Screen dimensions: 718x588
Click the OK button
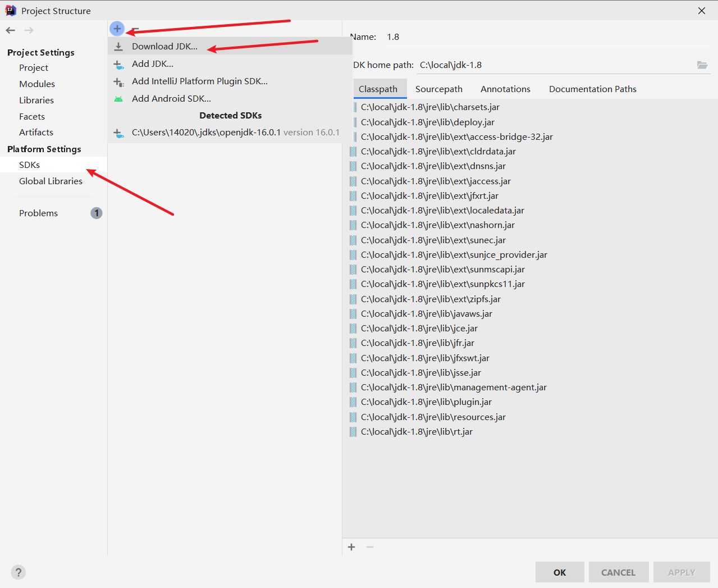(x=560, y=572)
